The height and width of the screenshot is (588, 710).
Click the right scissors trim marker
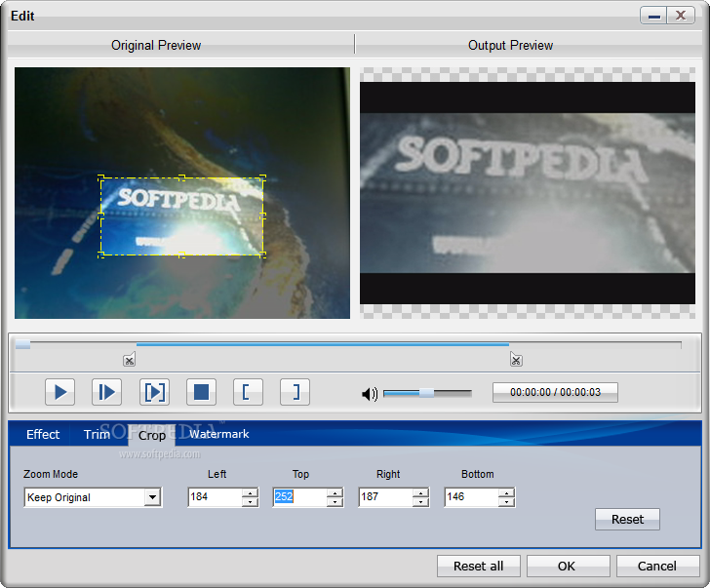[516, 360]
